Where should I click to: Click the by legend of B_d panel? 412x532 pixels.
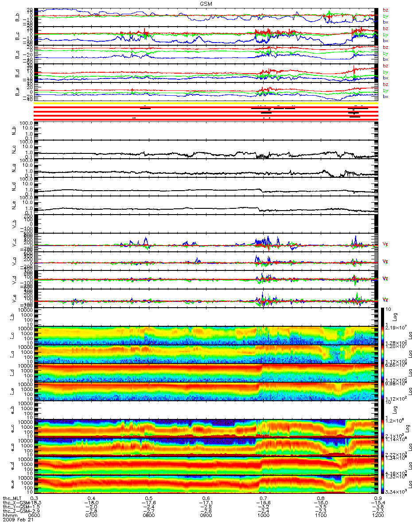385,72
